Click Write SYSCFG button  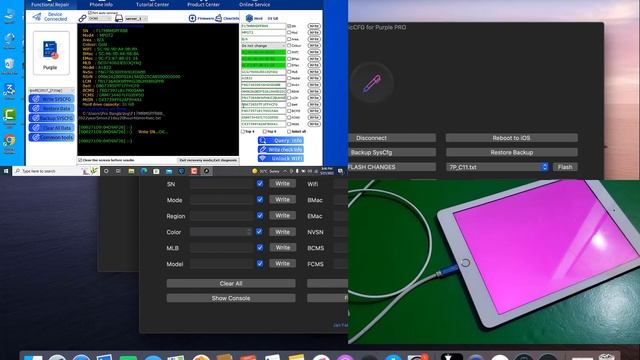pos(51,99)
